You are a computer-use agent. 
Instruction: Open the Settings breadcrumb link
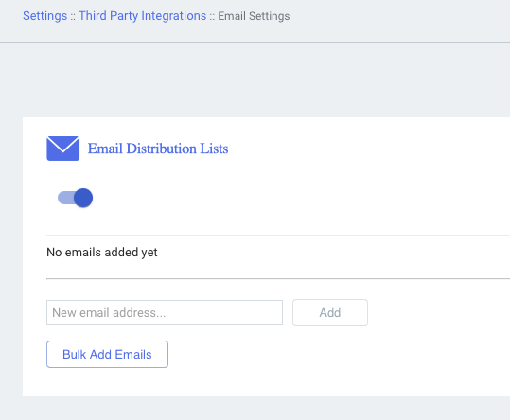(x=44, y=15)
